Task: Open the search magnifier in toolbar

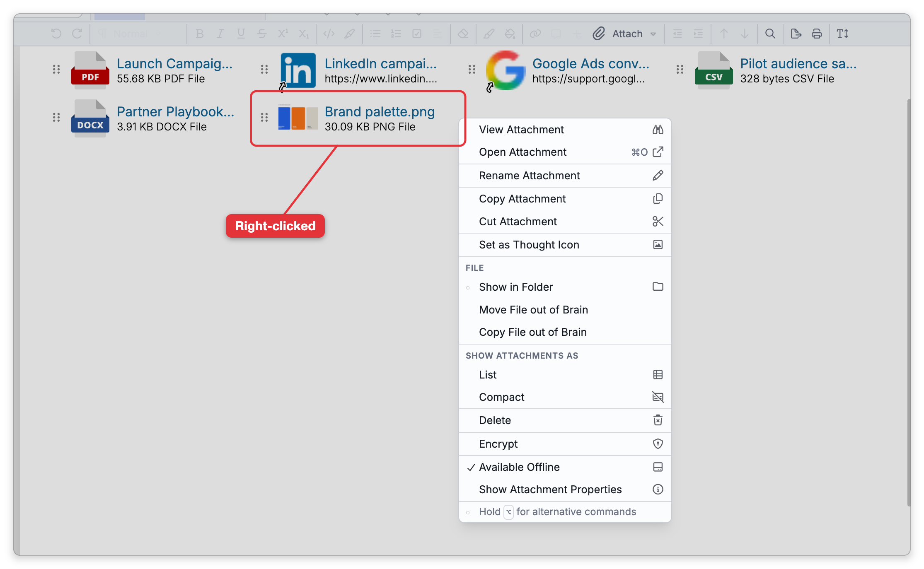Action: [770, 34]
